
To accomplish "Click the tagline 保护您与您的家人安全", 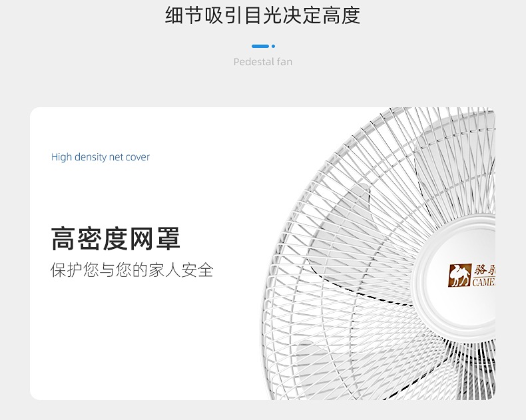I will click(132, 270).
